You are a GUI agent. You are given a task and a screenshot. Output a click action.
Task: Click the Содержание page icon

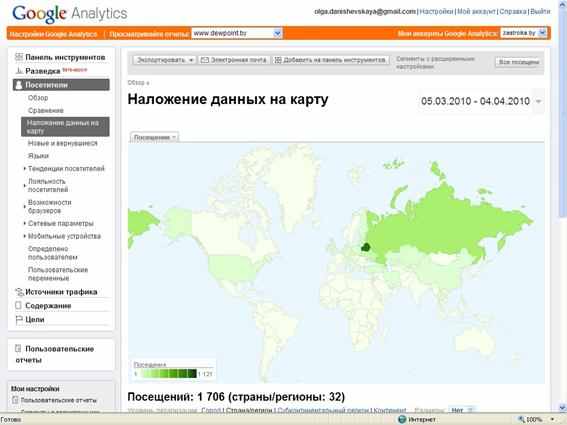18,306
